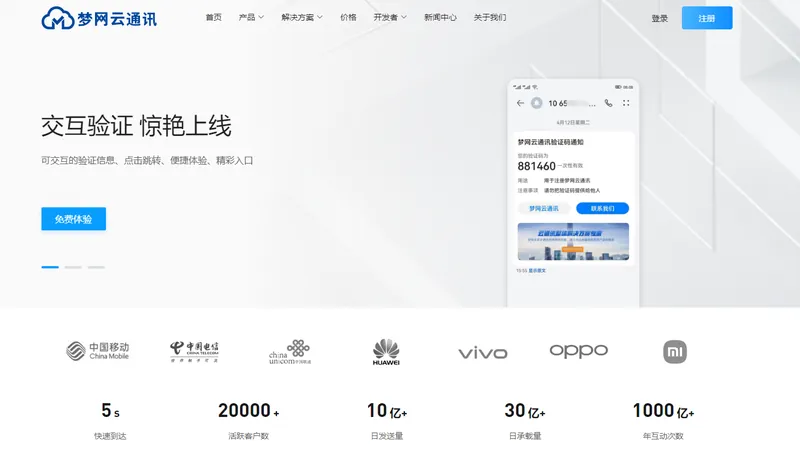This screenshot has width=800, height=455.
Task: Click the 1000亿+ 年互动次数 statistic
Action: pos(663,421)
